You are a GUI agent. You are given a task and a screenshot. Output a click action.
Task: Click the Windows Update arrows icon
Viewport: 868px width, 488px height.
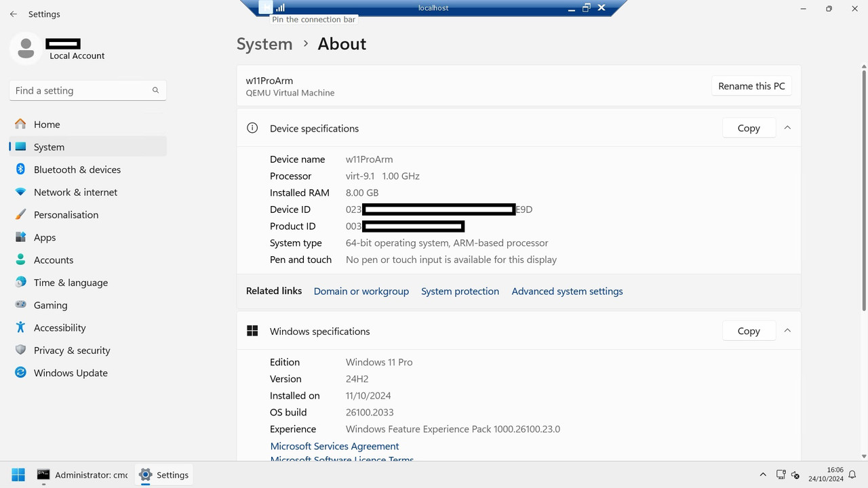click(20, 373)
